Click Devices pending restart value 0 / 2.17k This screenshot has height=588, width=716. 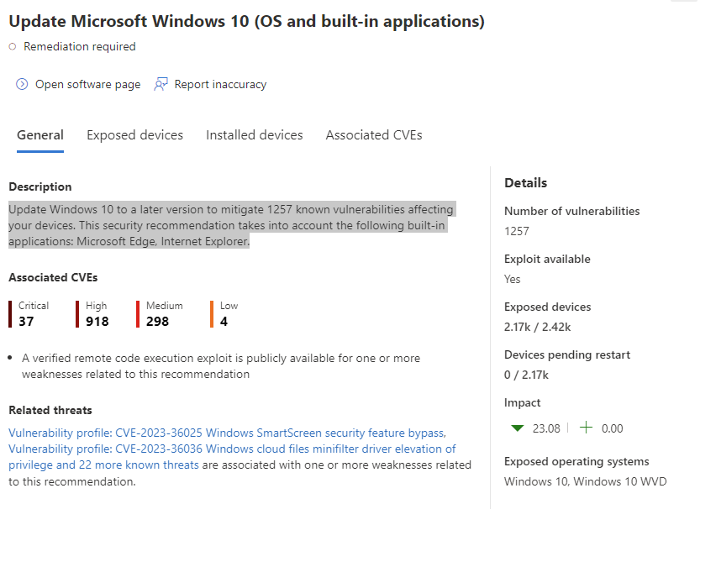[x=526, y=375]
